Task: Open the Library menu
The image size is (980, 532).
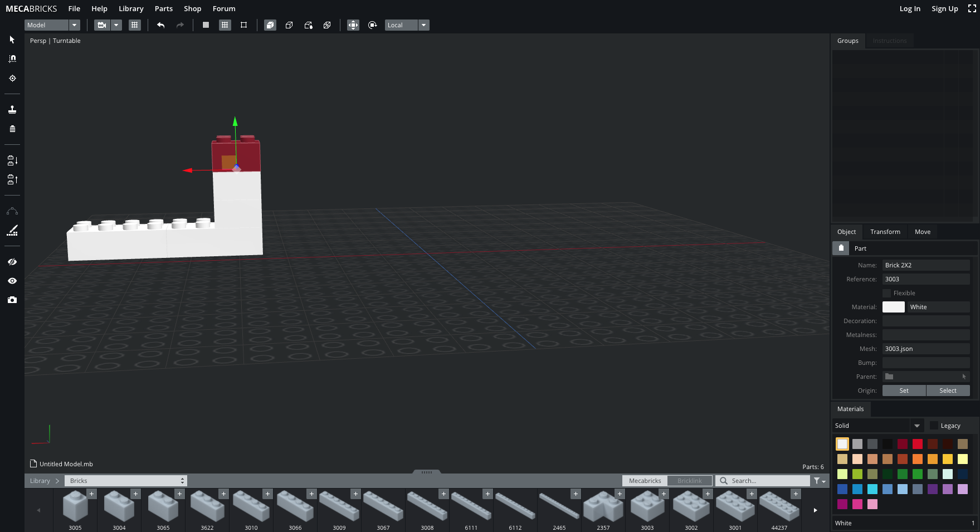Action: (131, 8)
